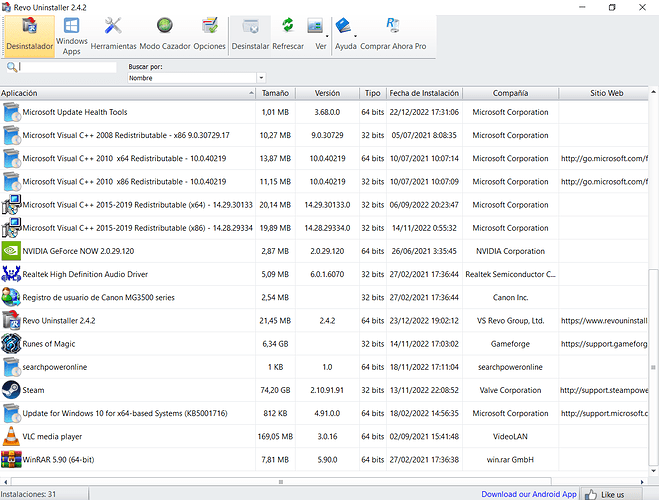Click Comprar Ahora Pro icon
This screenshot has height=500, width=659.
(393, 25)
